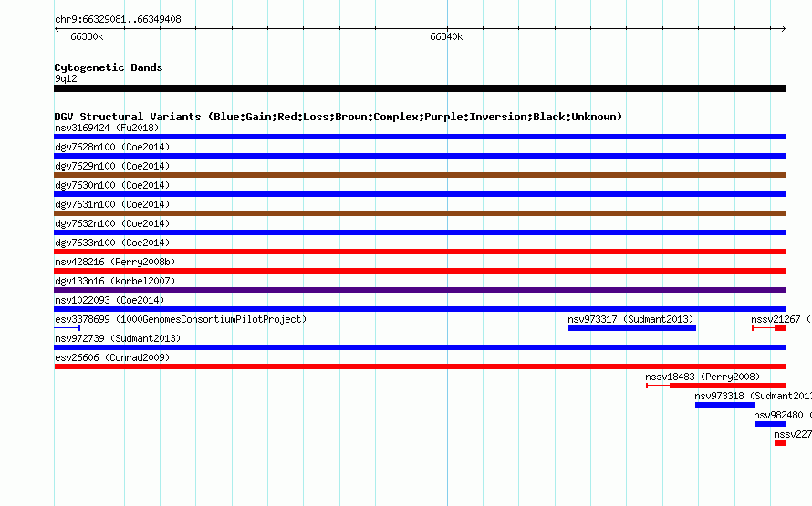Open the nsv1022093 (Coe2014) label

tap(109, 300)
